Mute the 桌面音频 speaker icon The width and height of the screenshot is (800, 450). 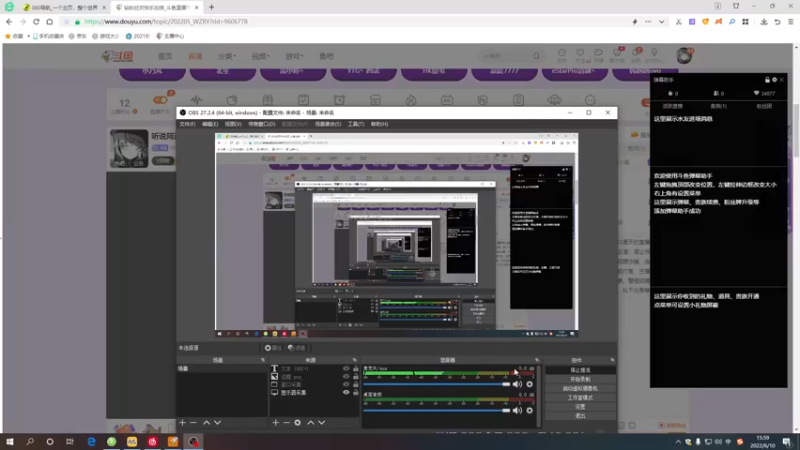click(x=517, y=410)
